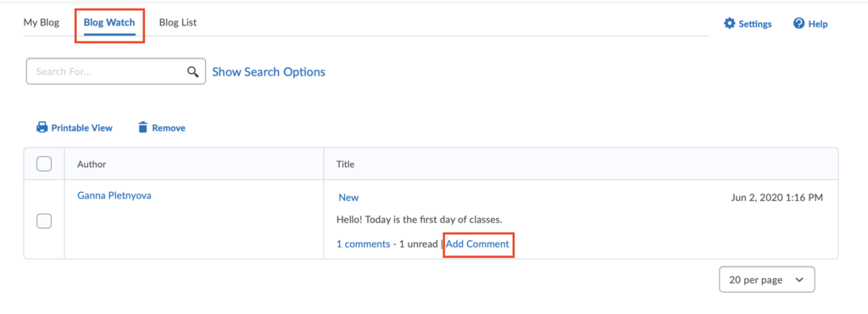Image resolution: width=868 pixels, height=314 pixels.
Task: Click the Help question mark icon
Action: [x=798, y=23]
